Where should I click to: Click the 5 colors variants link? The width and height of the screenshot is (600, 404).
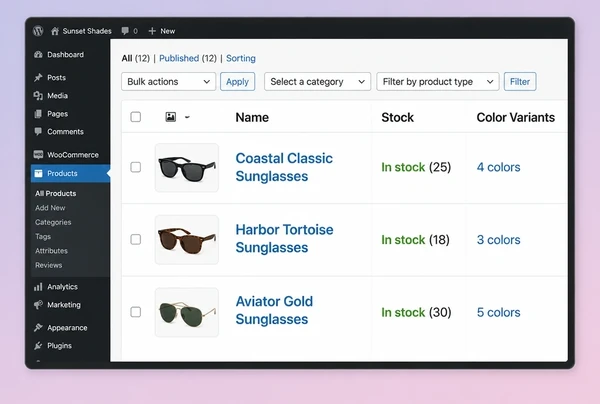click(498, 313)
